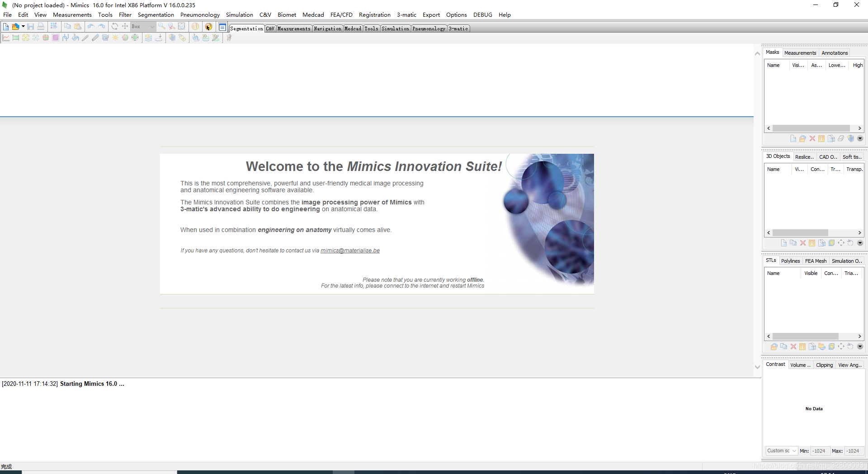This screenshot has width=868, height=474.
Task: Click red delete X under 3D Objects panel
Action: (803, 243)
